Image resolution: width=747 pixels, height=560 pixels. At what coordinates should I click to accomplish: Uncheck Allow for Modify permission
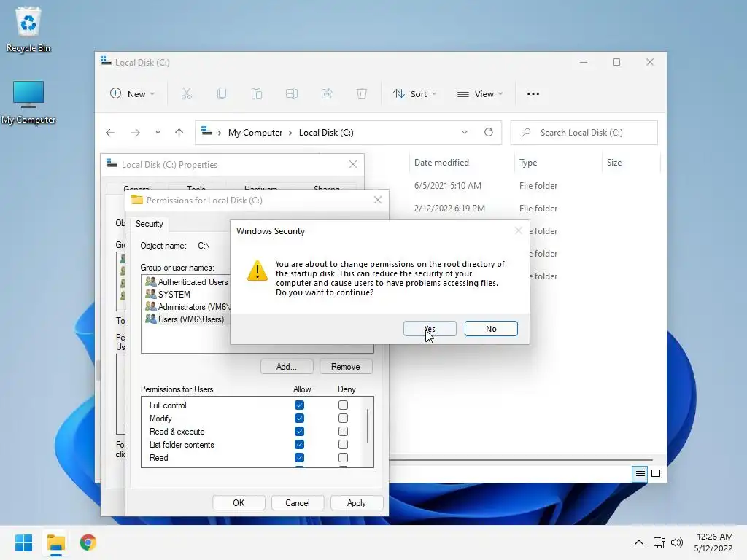pos(299,419)
